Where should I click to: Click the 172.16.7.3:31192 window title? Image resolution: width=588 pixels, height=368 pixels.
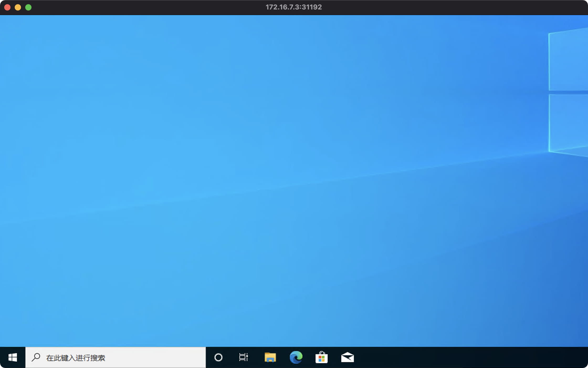(x=293, y=7)
